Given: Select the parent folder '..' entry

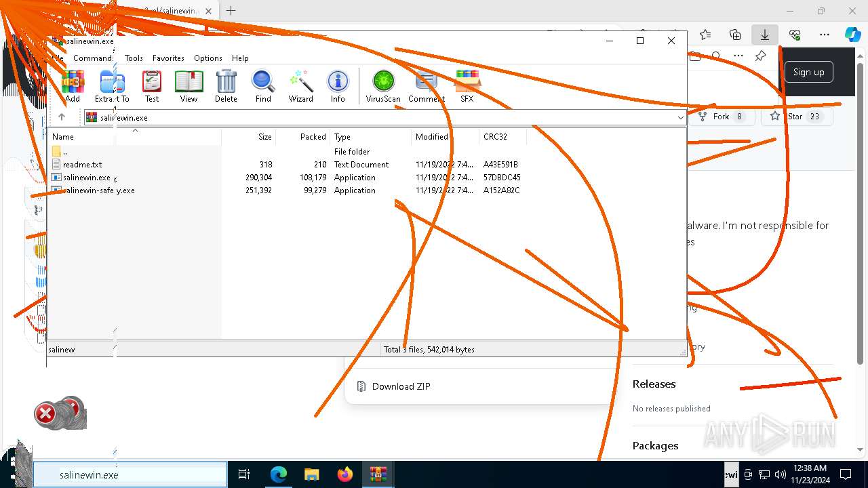Looking at the screenshot, I should coord(286,152).
